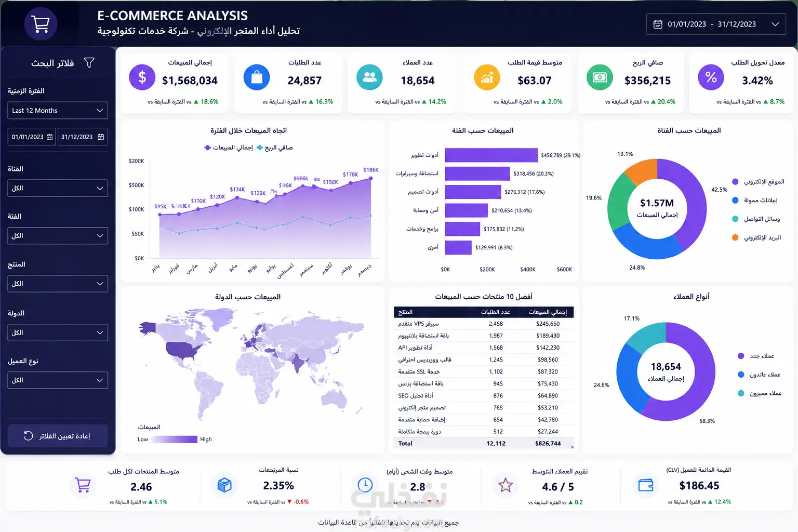
Task: Click the إعادة تعيين الفلاتر reset filters button
Action: [58, 436]
